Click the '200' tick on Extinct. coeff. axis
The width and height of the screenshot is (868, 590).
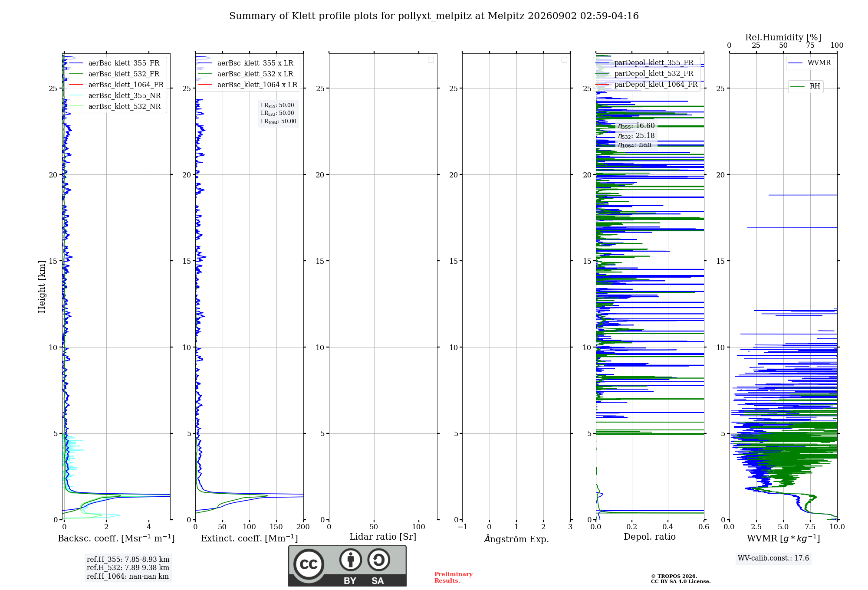point(303,527)
